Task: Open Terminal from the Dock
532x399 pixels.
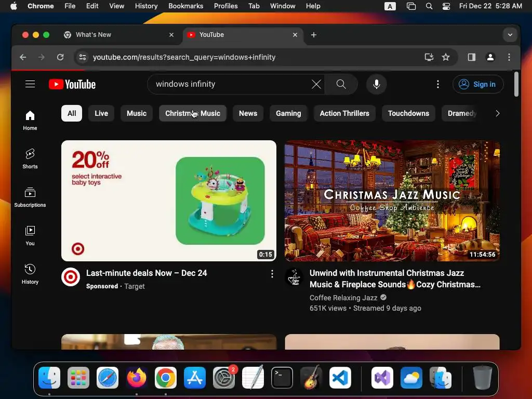Action: pyautogui.click(x=282, y=378)
